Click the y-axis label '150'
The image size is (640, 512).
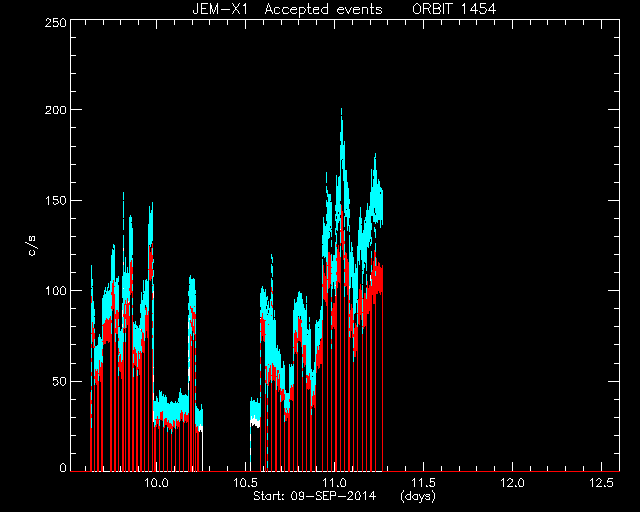click(55, 200)
